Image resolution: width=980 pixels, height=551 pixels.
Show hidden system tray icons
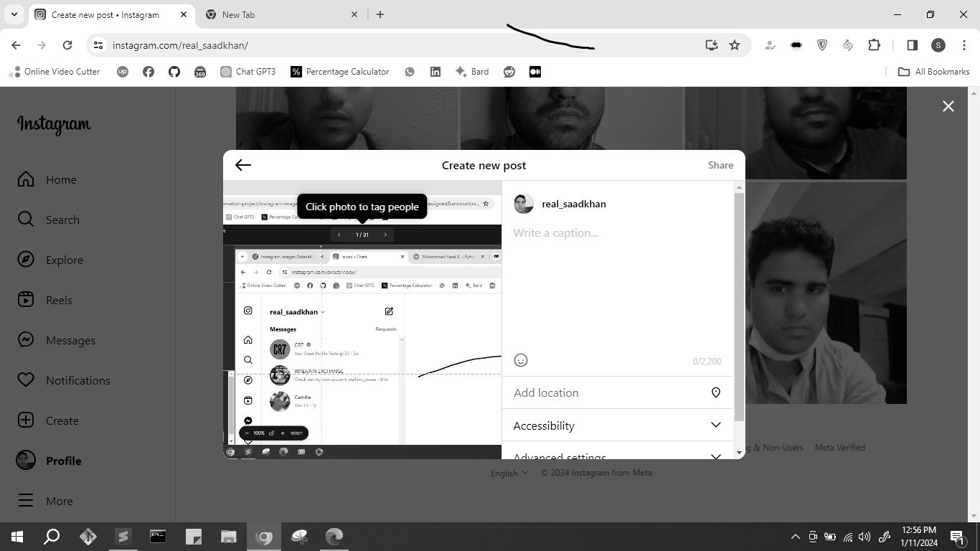(795, 537)
